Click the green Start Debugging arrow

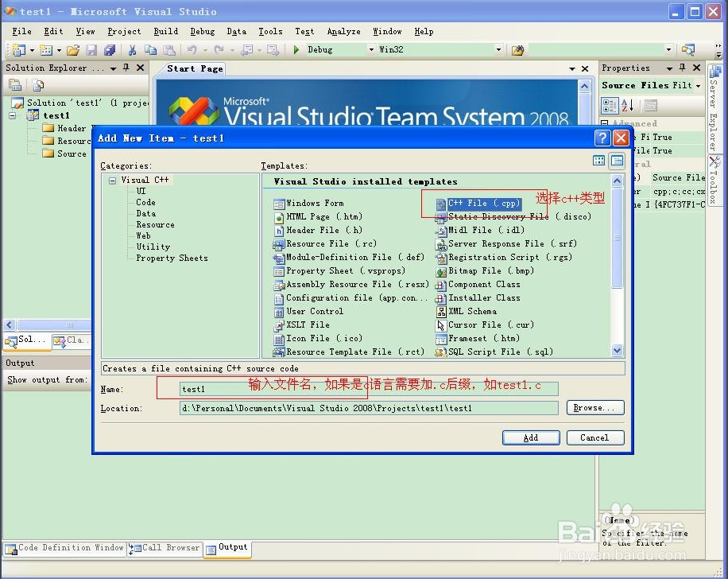tap(296, 49)
